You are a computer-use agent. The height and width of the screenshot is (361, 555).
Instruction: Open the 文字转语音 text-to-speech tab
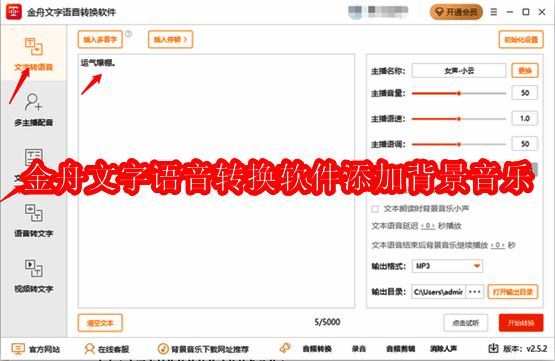pyautogui.click(x=34, y=54)
